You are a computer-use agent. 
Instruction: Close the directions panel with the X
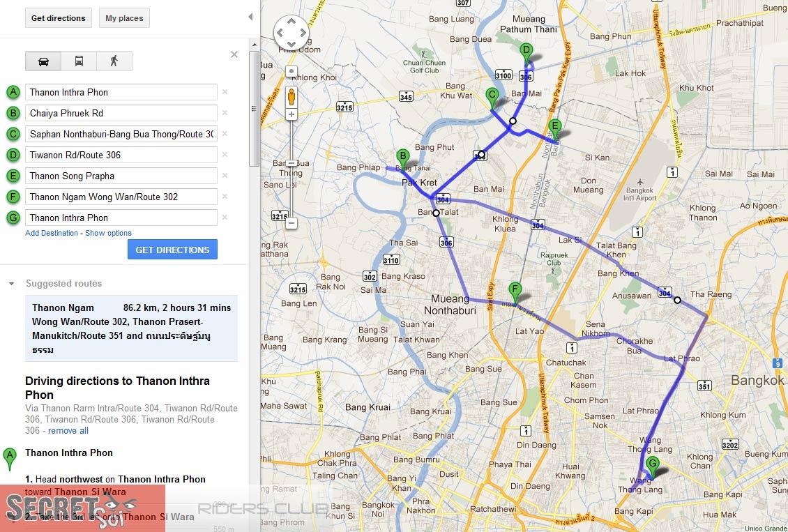click(234, 54)
